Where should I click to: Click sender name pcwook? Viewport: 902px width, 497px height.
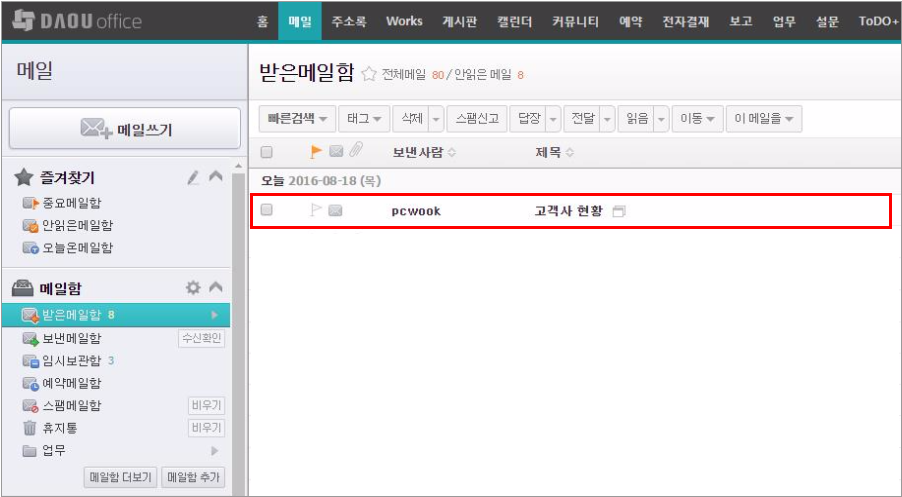pos(416,211)
